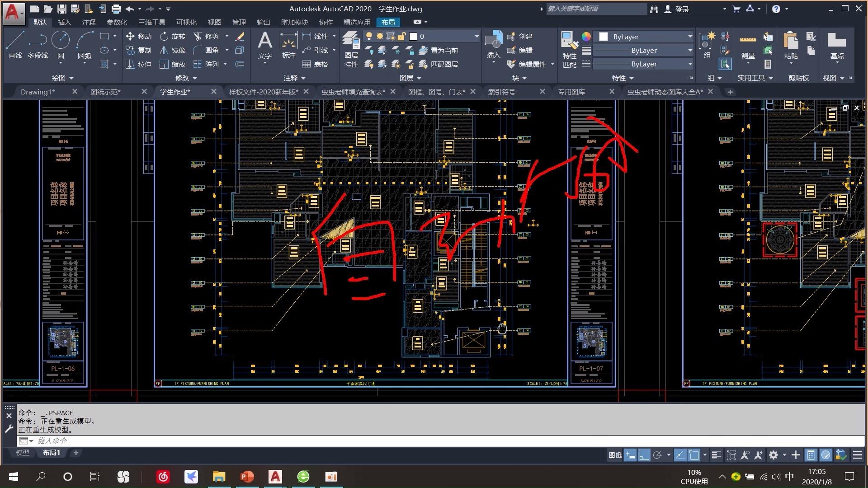The height and width of the screenshot is (488, 868).
Task: Toggle quick properties in status bar
Action: (x=811, y=455)
